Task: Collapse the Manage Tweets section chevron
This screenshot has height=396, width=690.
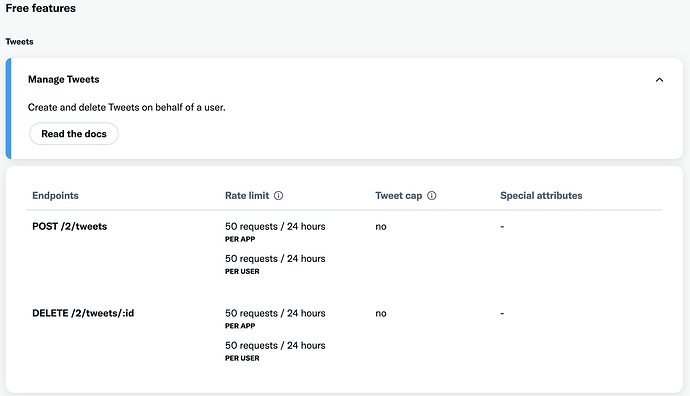Action: pos(659,80)
